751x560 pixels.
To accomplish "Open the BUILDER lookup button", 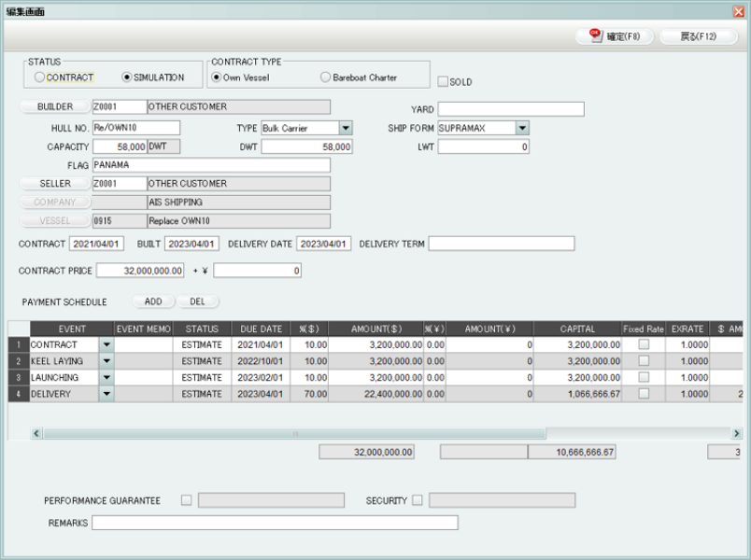I will (54, 107).
